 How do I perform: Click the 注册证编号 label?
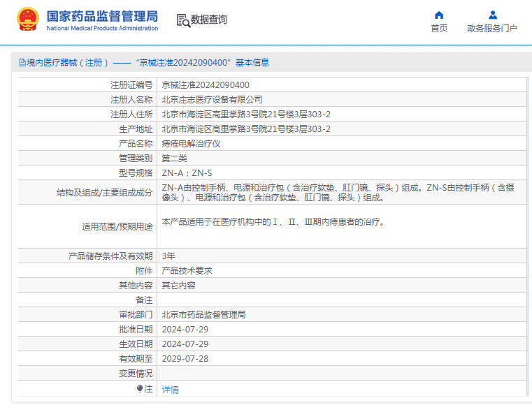(x=131, y=84)
